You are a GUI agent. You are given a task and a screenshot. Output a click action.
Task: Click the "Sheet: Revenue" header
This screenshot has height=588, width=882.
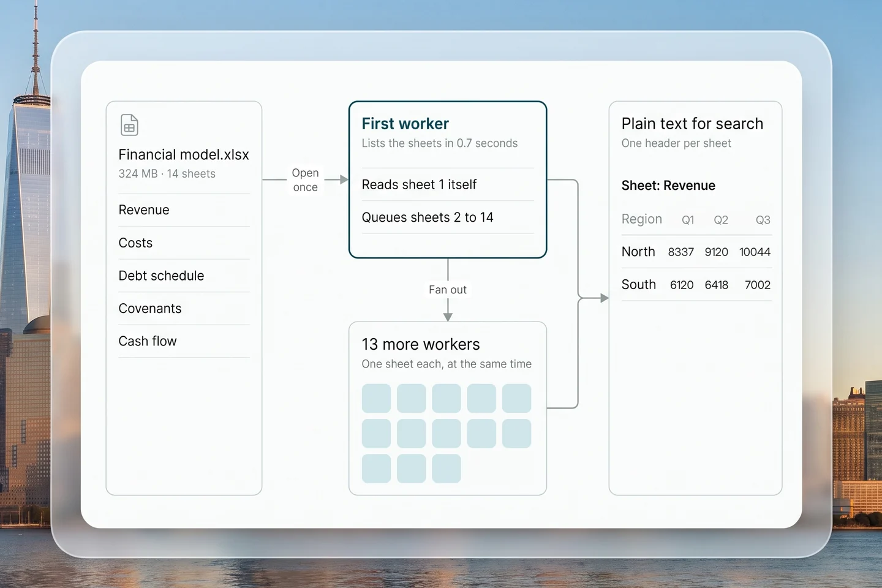click(x=668, y=186)
